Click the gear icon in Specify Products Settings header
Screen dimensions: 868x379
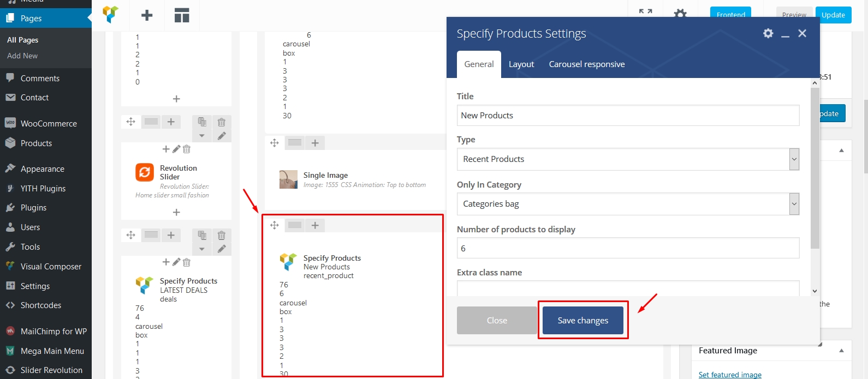[x=768, y=33]
